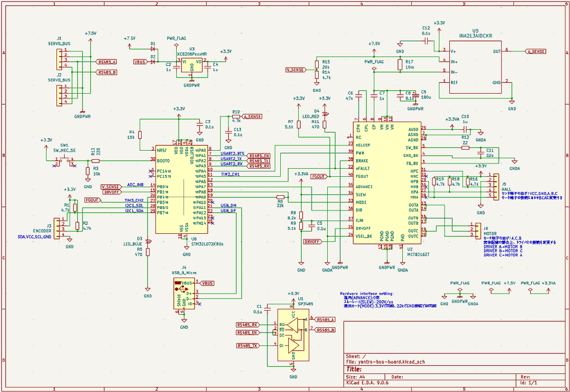This screenshot has height=392, width=570.
Task: Select the D2 diode symbol
Action: [x=153, y=62]
